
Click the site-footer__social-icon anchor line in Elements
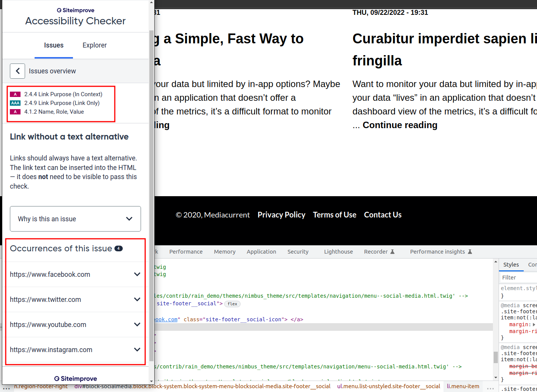click(228, 320)
